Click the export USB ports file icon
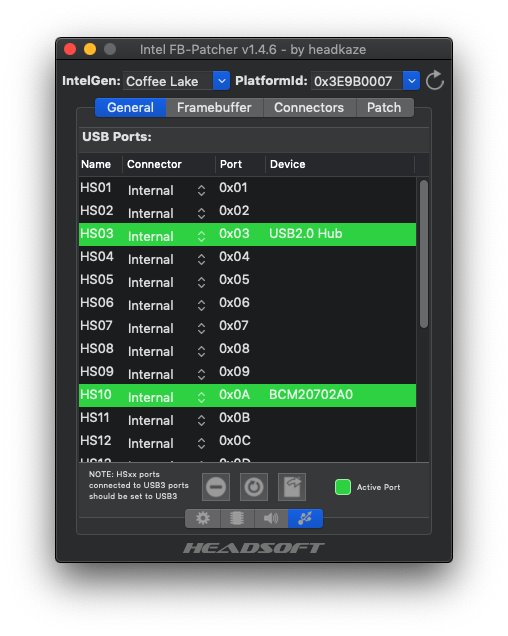This screenshot has width=508, height=636. coord(292,487)
